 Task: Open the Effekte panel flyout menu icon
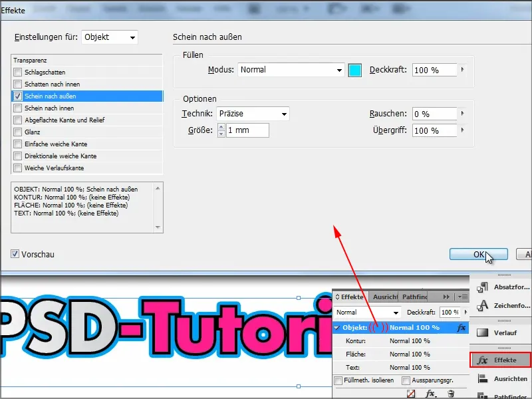coord(463,297)
